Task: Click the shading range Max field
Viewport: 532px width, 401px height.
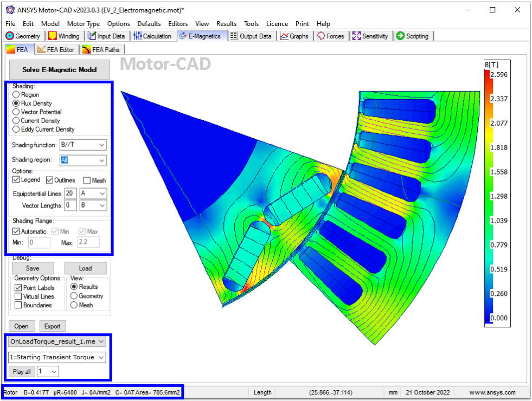Action: click(88, 242)
